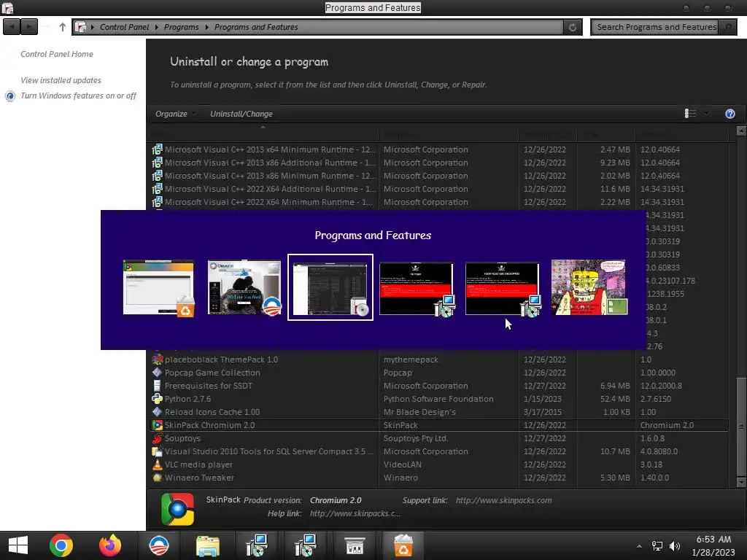The height and width of the screenshot is (560, 747).
Task: Select VLC media player entry
Action: tap(439, 464)
